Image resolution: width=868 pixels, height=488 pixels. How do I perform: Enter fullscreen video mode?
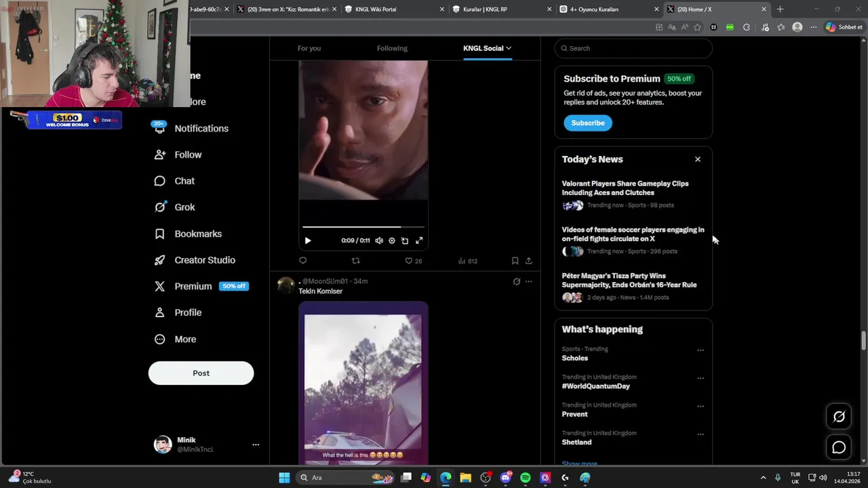[419, 241]
